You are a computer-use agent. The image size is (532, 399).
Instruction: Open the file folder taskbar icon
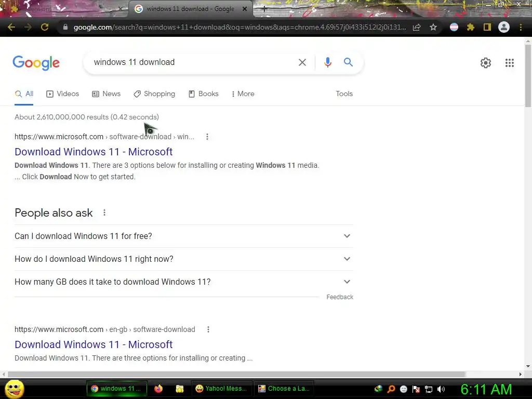pos(179,389)
